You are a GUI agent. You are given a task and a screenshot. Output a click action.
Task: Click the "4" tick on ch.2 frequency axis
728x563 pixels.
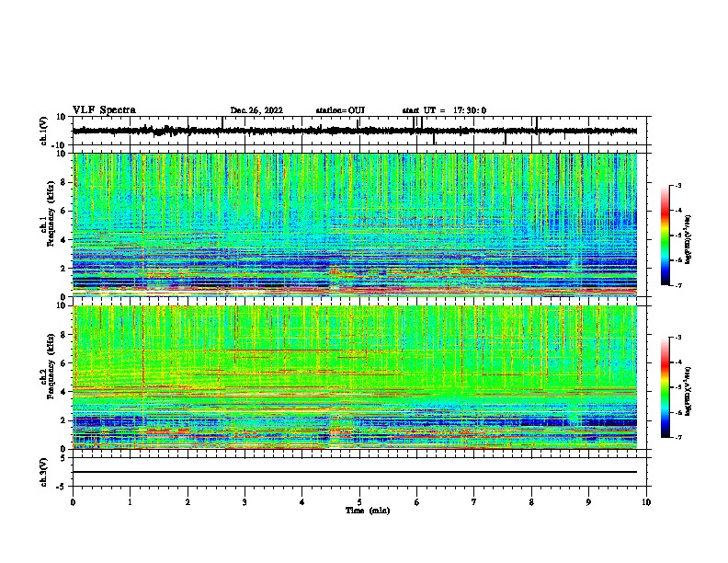(63, 392)
